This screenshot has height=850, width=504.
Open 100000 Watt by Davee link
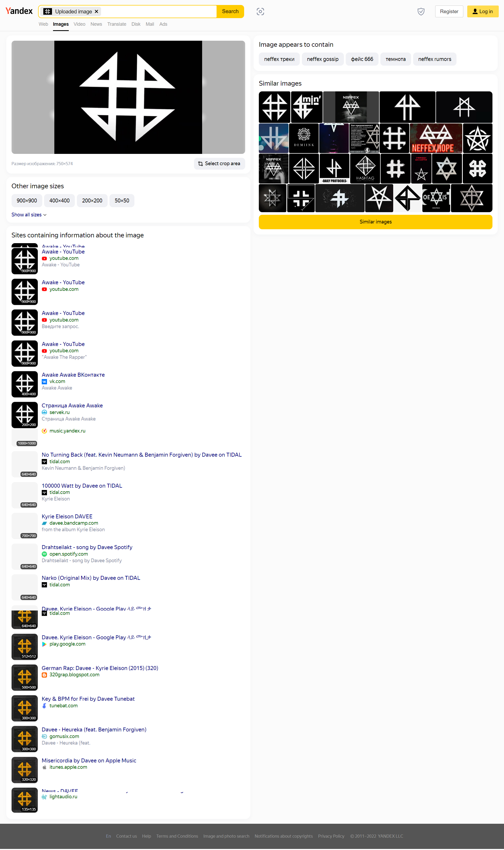click(x=82, y=486)
